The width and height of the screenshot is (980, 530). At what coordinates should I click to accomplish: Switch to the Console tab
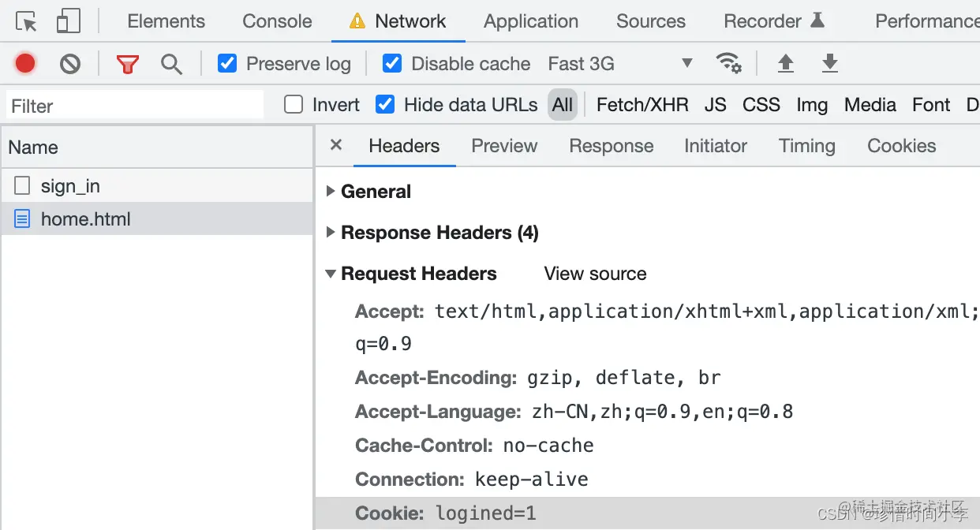click(x=277, y=21)
